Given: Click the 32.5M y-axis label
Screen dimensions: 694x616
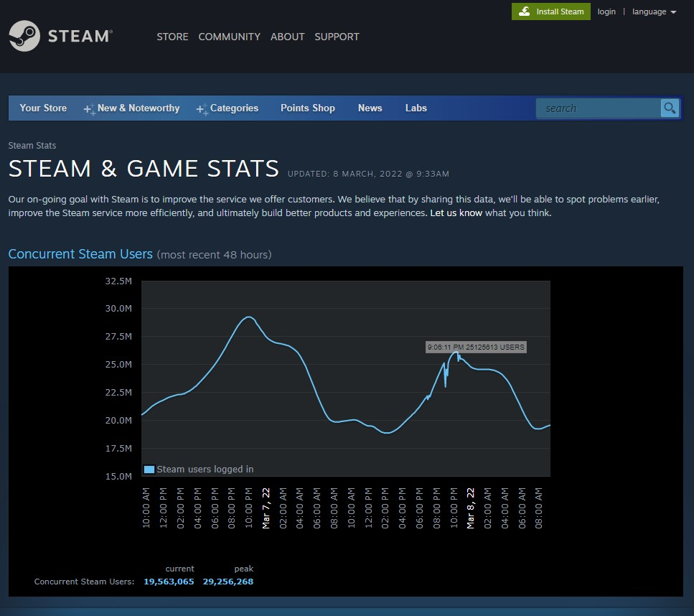Looking at the screenshot, I should coord(118,281).
